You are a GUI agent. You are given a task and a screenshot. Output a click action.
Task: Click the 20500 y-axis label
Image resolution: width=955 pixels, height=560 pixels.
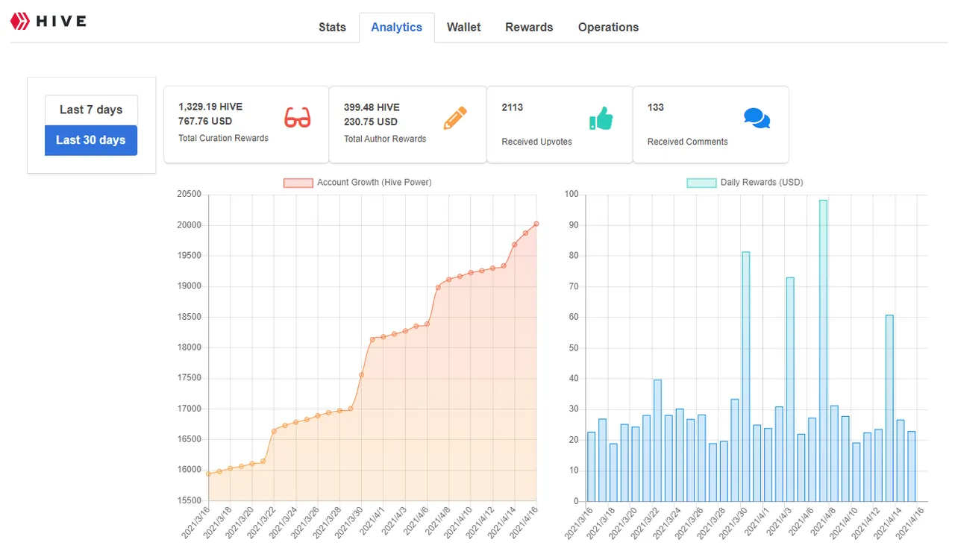pyautogui.click(x=189, y=195)
